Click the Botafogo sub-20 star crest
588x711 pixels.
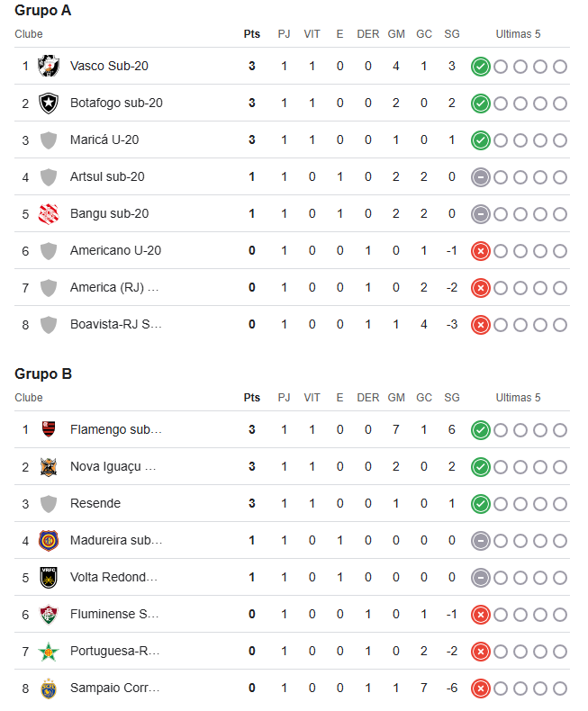[49, 103]
